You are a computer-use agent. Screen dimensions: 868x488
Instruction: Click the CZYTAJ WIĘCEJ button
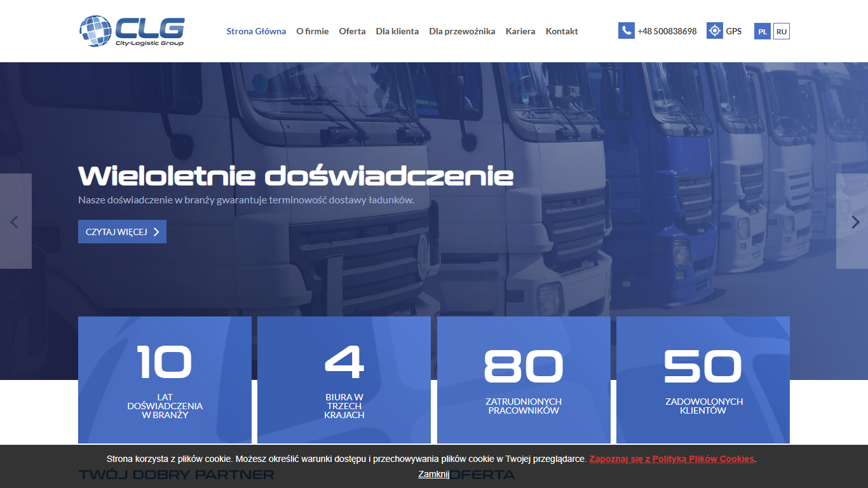tap(122, 232)
